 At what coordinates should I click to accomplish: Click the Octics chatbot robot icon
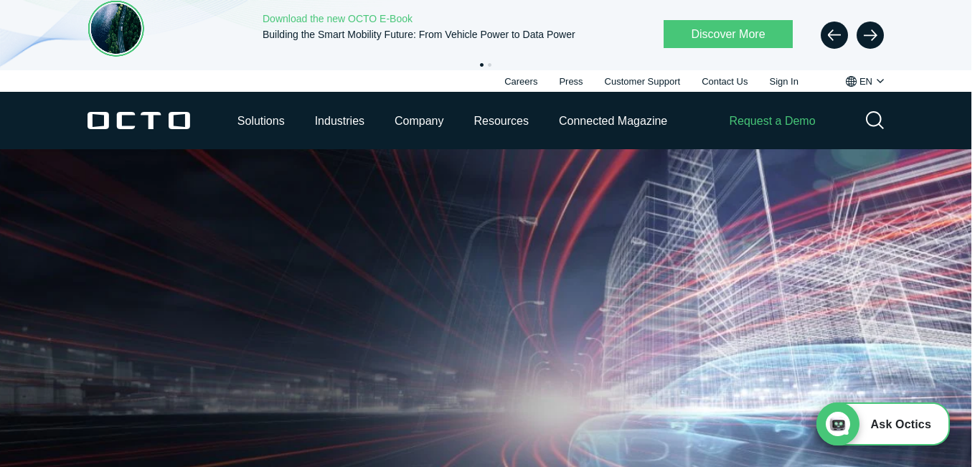[x=838, y=424]
